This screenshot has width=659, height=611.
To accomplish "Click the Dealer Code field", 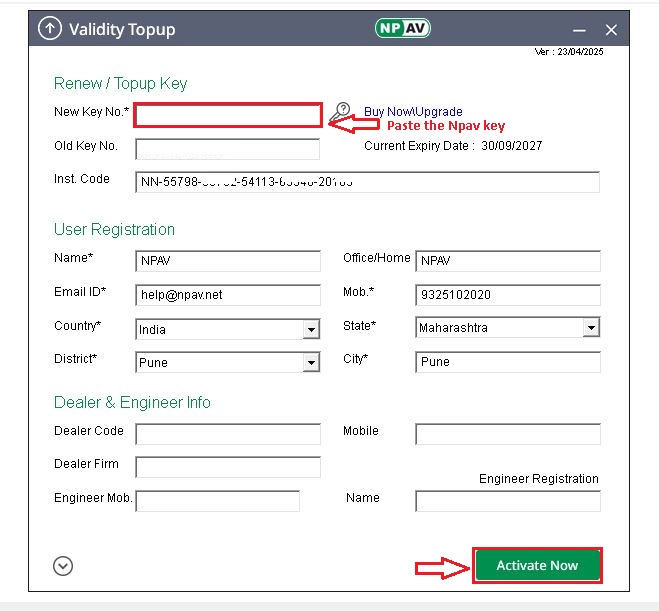I will pyautogui.click(x=227, y=434).
